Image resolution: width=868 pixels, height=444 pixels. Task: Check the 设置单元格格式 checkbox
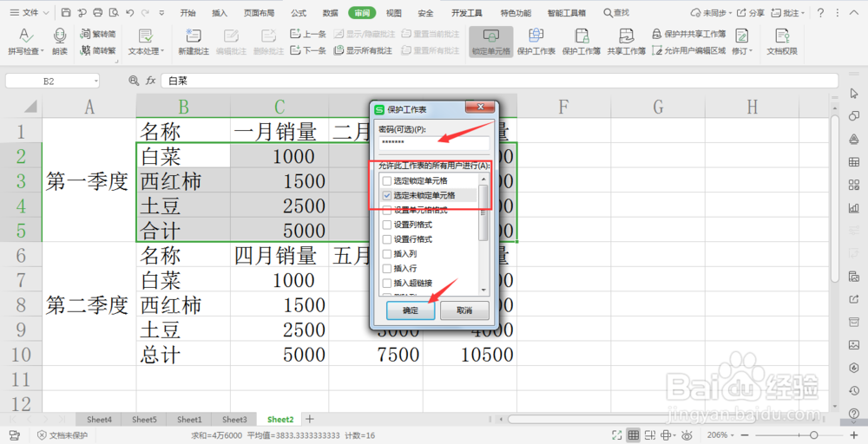[387, 210]
